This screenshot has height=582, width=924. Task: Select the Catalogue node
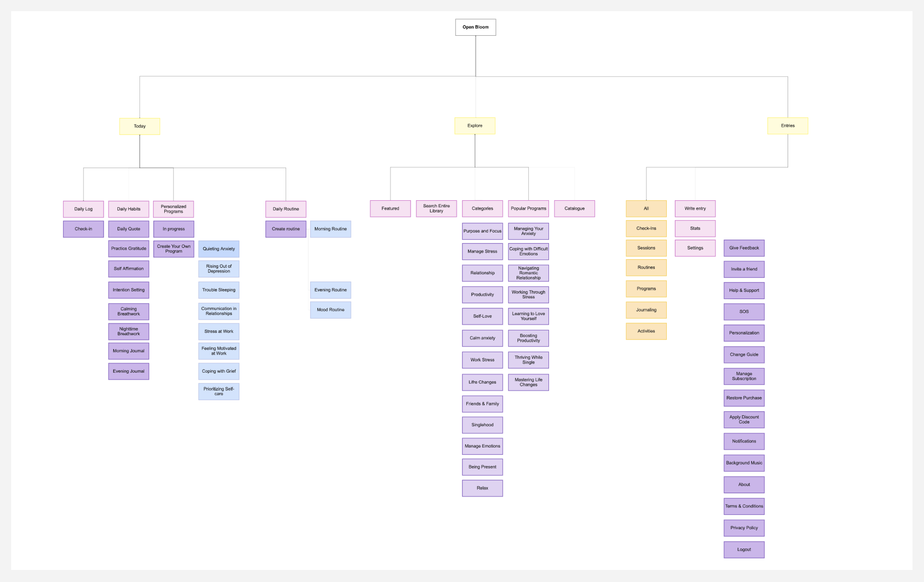574,208
